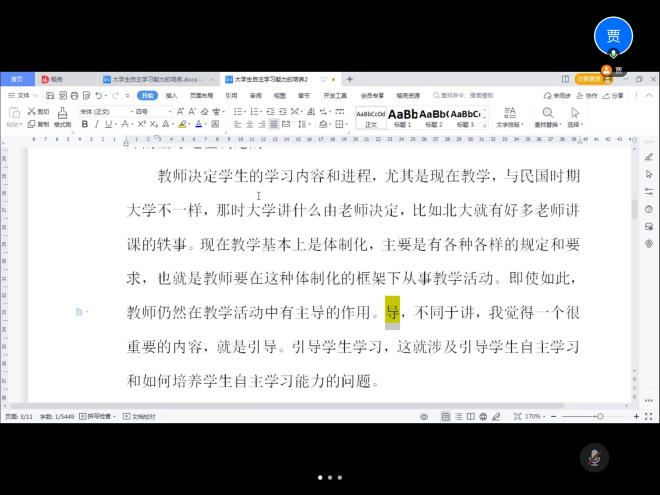Toggle spell check (拼写检查) in status bar
The width and height of the screenshot is (660, 495).
tap(100, 415)
